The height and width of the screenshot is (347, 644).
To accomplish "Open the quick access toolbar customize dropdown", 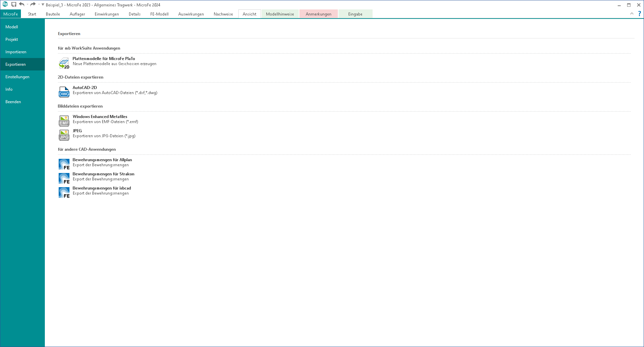I will (x=43, y=4).
